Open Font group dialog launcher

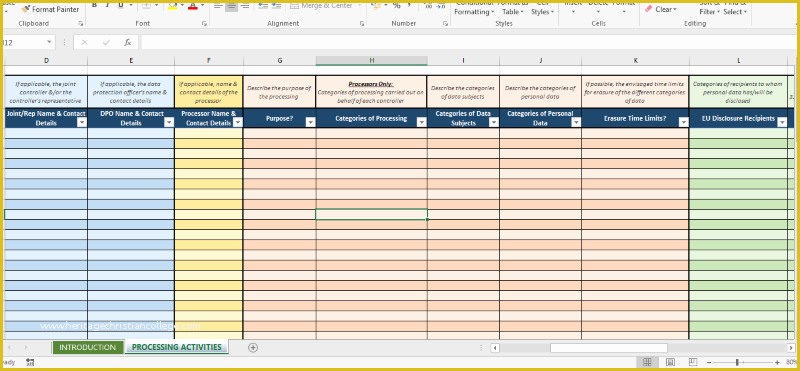pos(204,23)
